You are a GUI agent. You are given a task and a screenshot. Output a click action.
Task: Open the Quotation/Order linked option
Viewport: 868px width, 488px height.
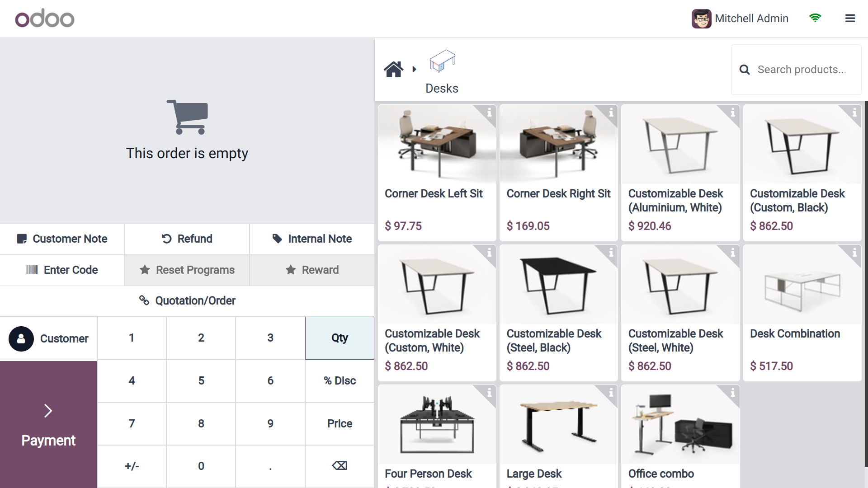[x=187, y=300]
